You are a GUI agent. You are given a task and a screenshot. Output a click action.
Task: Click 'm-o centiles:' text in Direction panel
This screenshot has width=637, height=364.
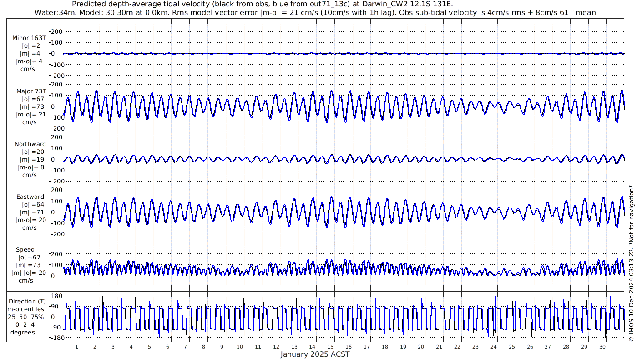pyautogui.click(x=27, y=309)
